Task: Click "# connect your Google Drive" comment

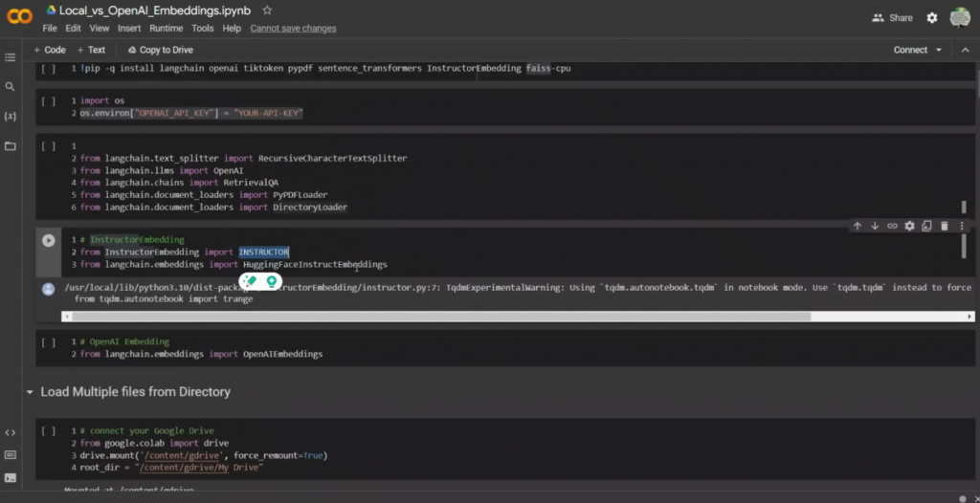Action: [x=146, y=431]
